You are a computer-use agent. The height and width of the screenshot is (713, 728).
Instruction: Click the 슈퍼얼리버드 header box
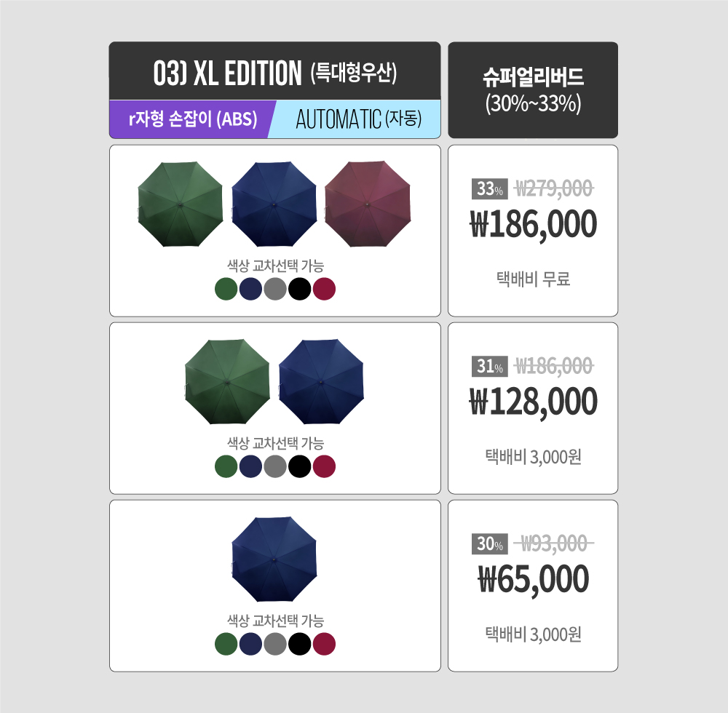tap(533, 90)
